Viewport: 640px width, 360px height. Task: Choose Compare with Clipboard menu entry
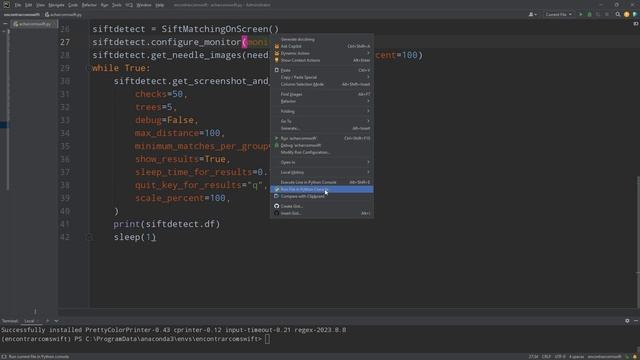(322, 196)
